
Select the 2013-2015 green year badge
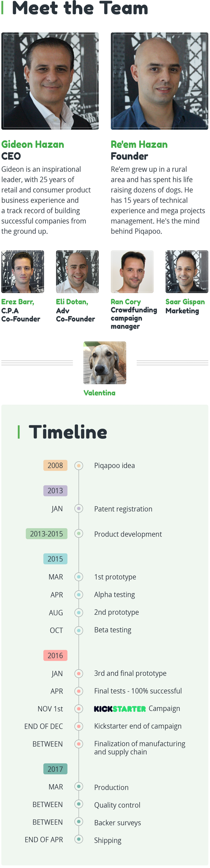pyautogui.click(x=47, y=534)
